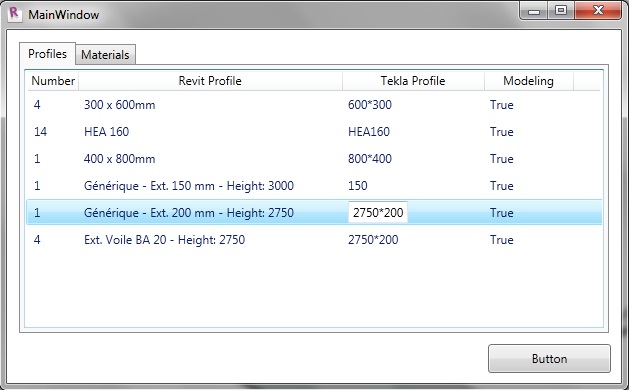Select the HEA 160 profile row

314,132
